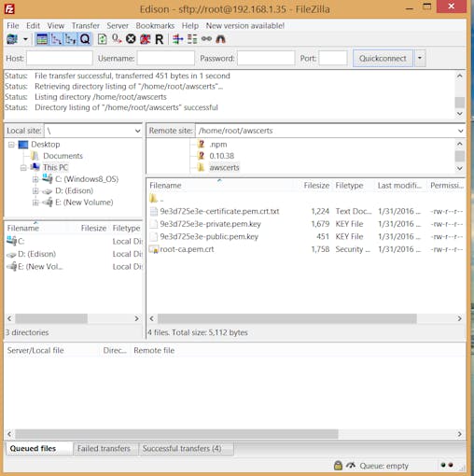Screen dimensions: 474x476
Task: Disconnect from the current server icon
Action: point(145,39)
